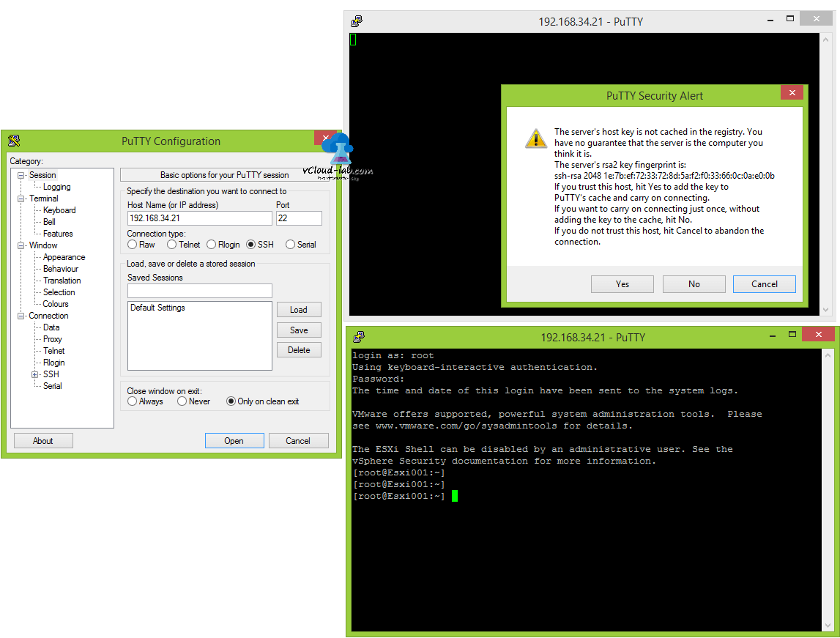The height and width of the screenshot is (638, 840).
Task: Expand the SSH settings subtree
Action: point(35,374)
